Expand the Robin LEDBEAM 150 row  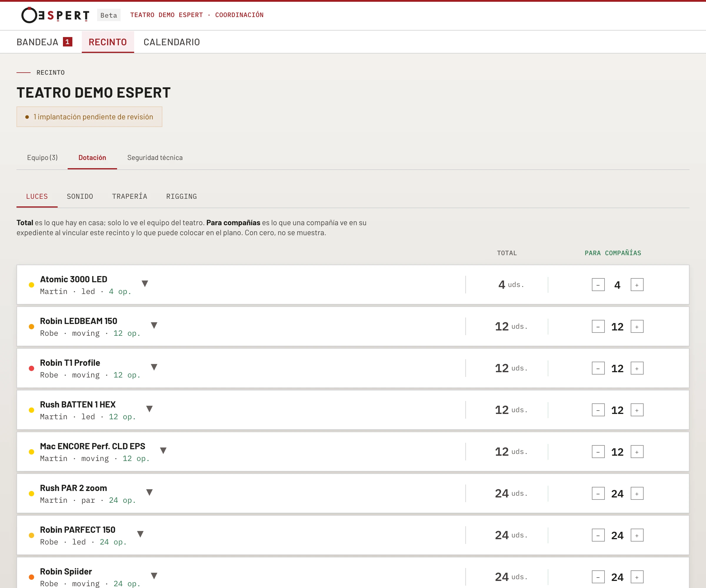[x=154, y=325]
